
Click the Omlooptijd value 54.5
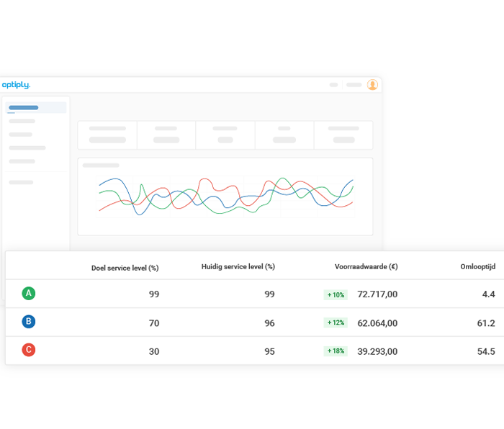486,351
